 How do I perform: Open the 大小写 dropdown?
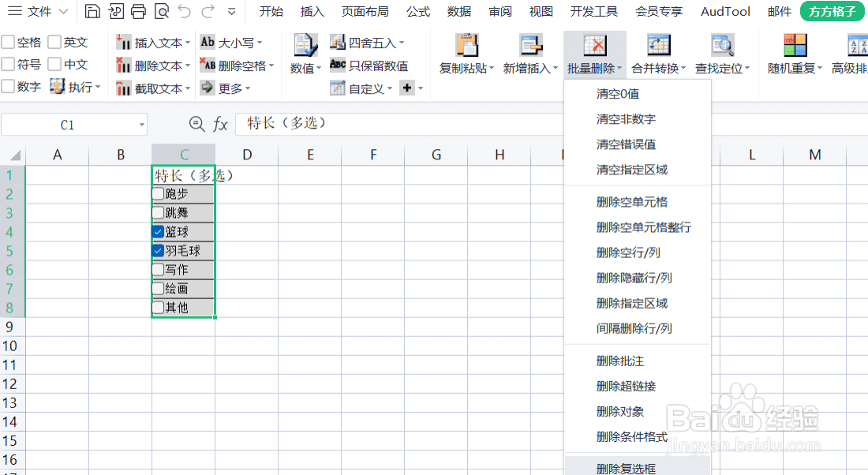pos(260,43)
